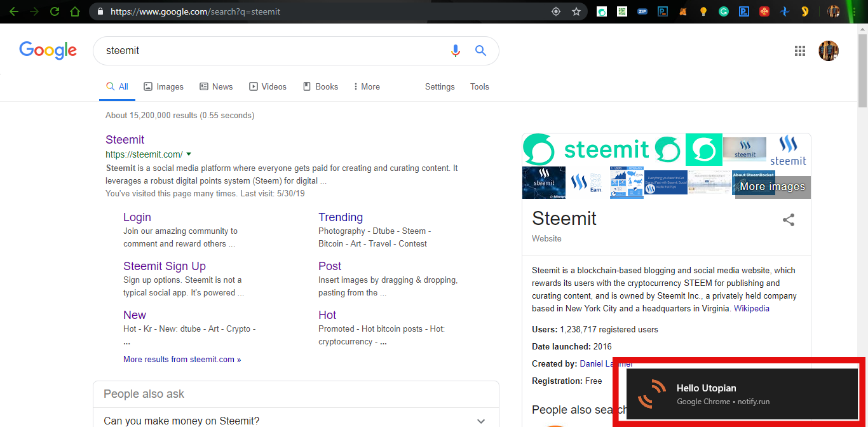868x427 pixels.
Task: Open the Chrome profile avatar
Action: (x=829, y=51)
